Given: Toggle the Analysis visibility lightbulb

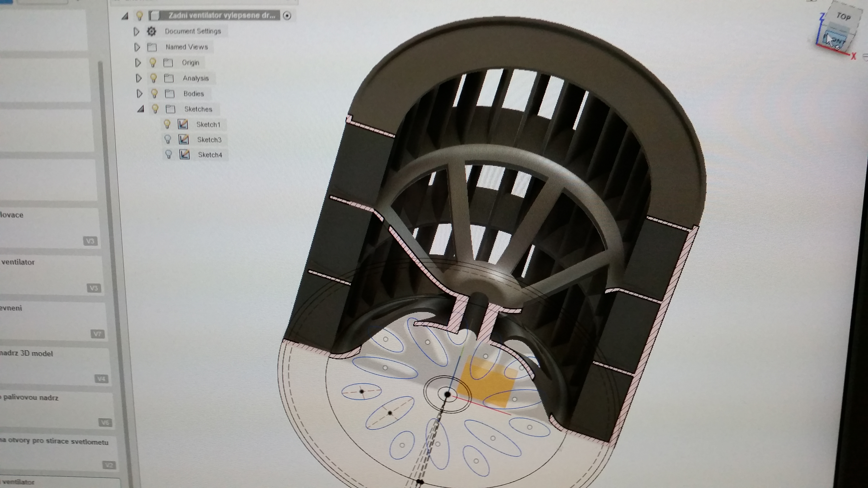Looking at the screenshot, I should tap(153, 78).
